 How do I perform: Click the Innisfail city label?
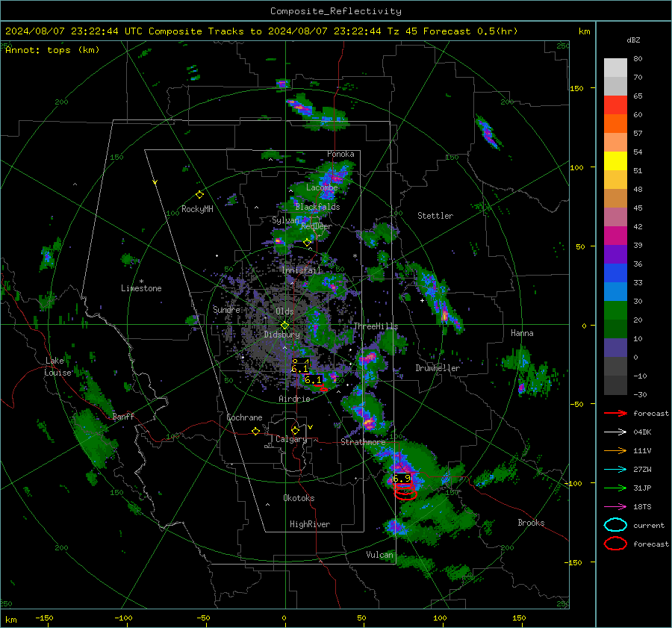(x=302, y=270)
